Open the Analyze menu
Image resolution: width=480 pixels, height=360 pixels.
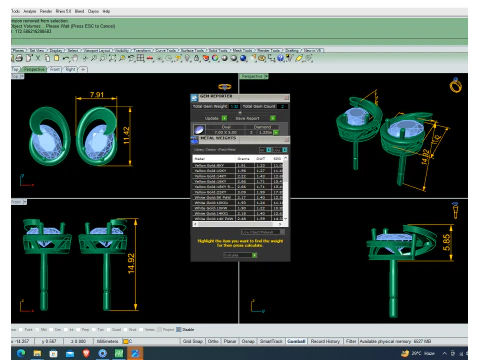(x=30, y=11)
